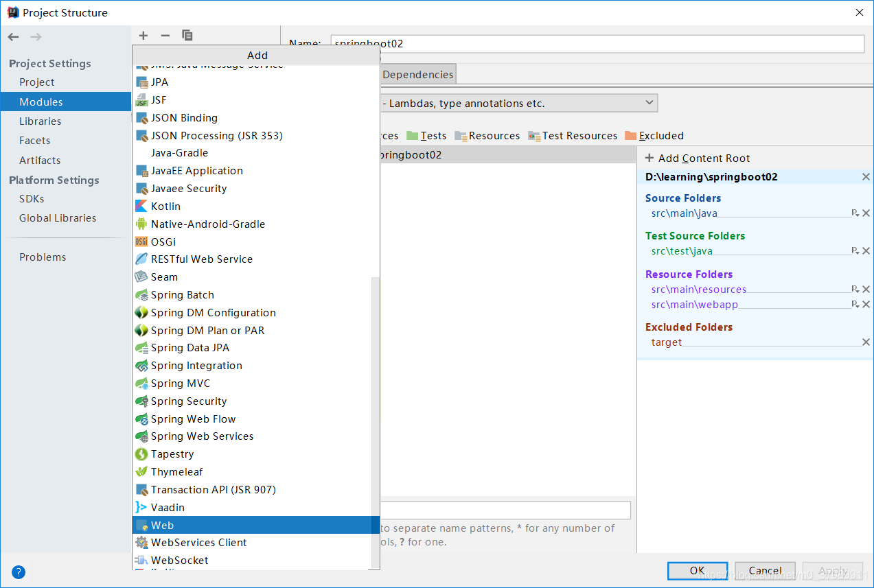874x588 pixels.
Task: Click the Spring Integration icon
Action: point(141,366)
